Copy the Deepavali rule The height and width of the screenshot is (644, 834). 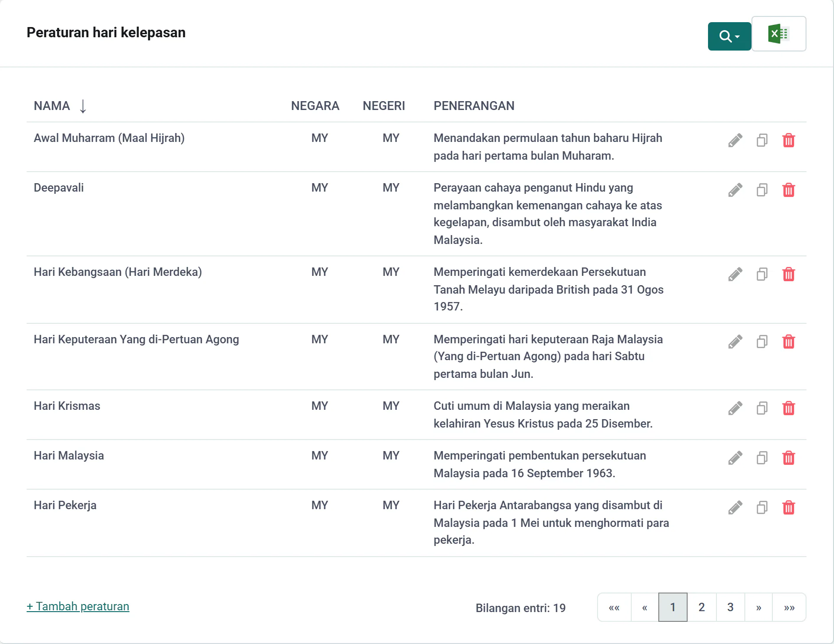(762, 190)
